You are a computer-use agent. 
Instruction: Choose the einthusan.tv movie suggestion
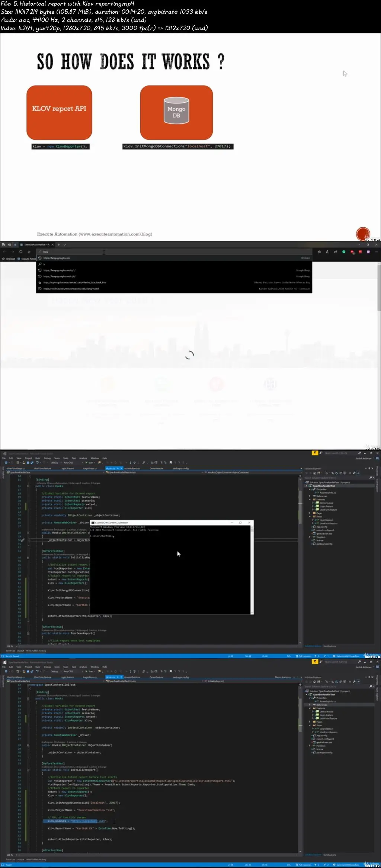(x=174, y=289)
